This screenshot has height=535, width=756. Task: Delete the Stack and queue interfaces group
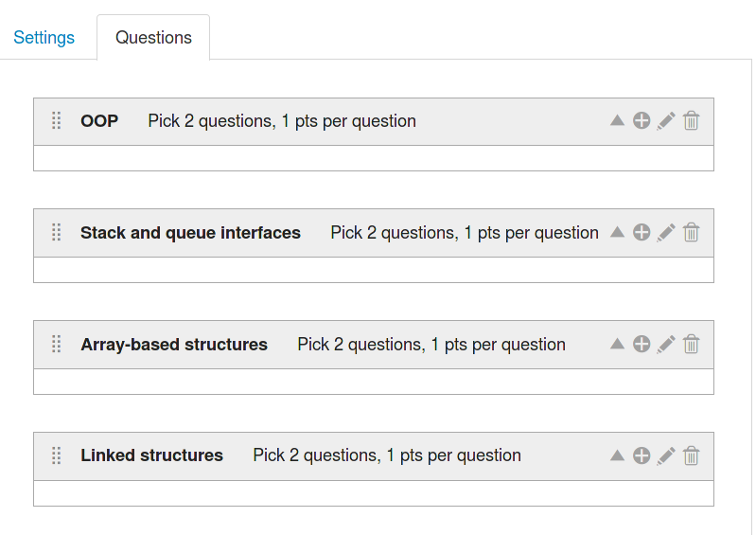[x=692, y=233]
